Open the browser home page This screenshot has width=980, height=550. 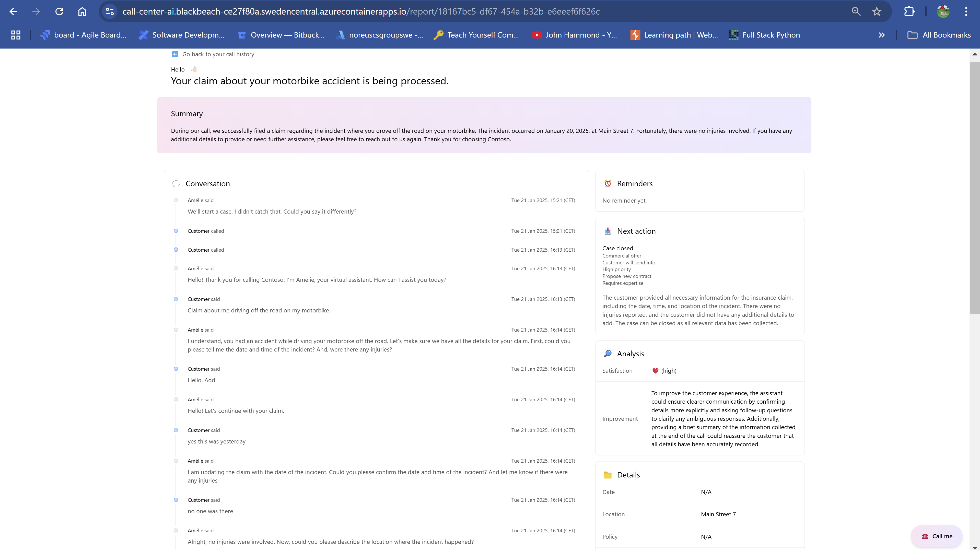[82, 11]
